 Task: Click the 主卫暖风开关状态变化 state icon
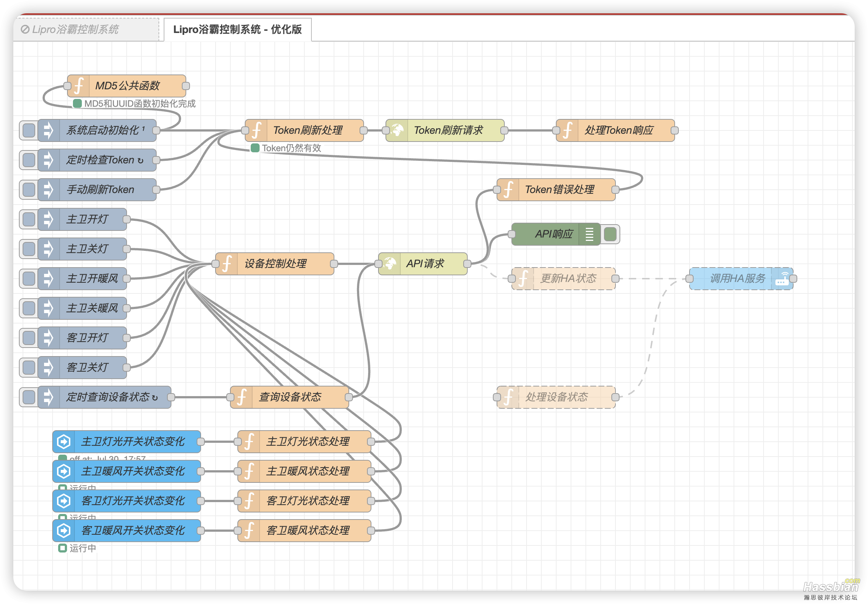click(64, 471)
